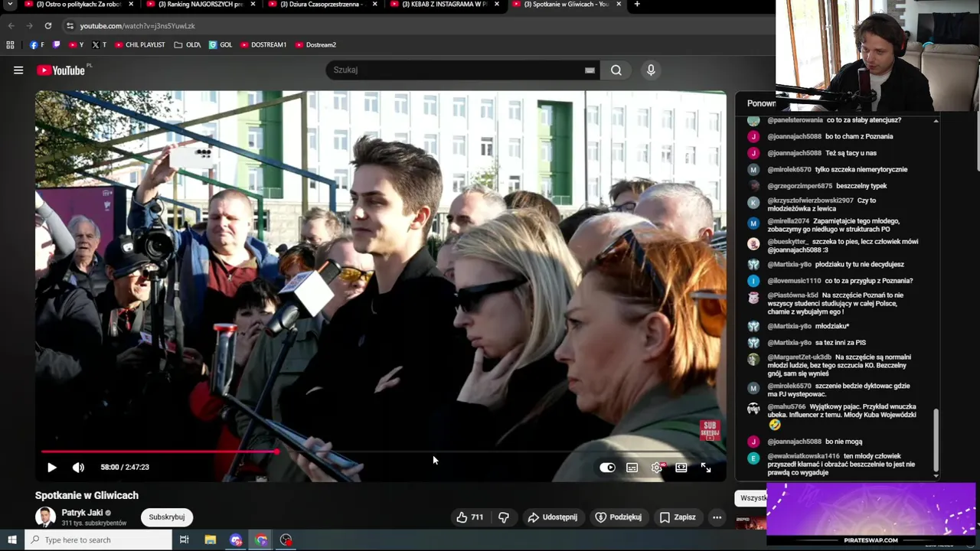This screenshot has width=980, height=551.
Task: Open the apps grid in bookmarks bar
Action: (11, 44)
